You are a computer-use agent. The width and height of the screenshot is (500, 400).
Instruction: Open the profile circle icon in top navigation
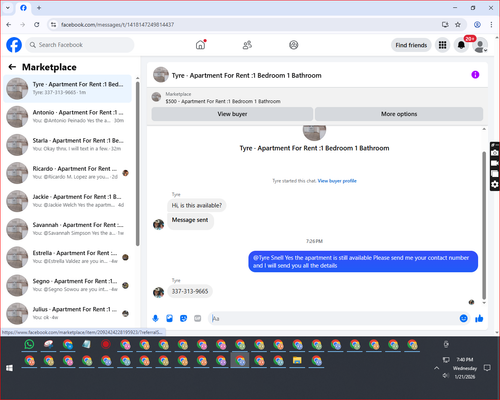click(x=294, y=45)
